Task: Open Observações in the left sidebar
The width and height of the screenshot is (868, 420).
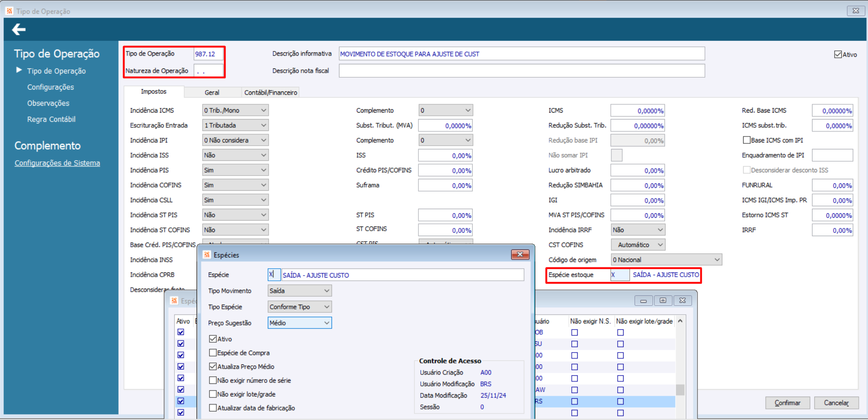Action: (48, 103)
